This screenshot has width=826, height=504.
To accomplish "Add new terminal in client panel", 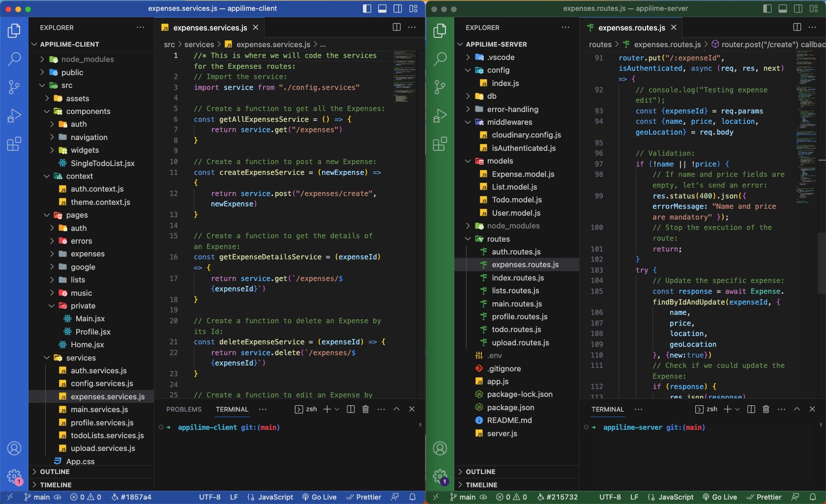I will [327, 409].
